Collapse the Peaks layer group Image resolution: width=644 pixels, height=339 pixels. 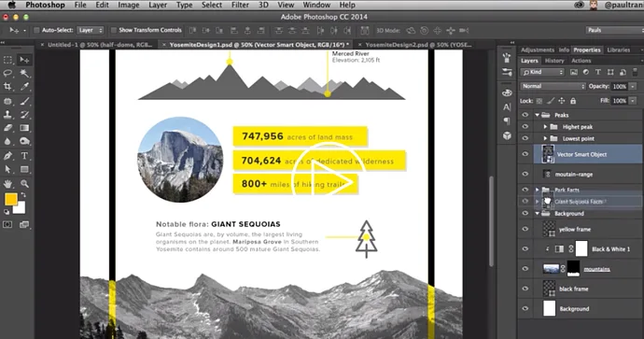(x=538, y=115)
